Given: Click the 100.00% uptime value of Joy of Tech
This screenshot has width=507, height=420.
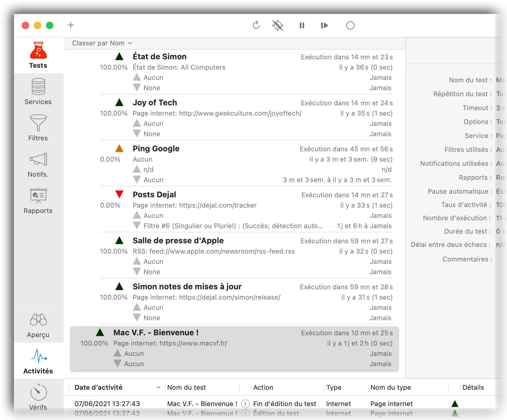Looking at the screenshot, I should pos(114,113).
